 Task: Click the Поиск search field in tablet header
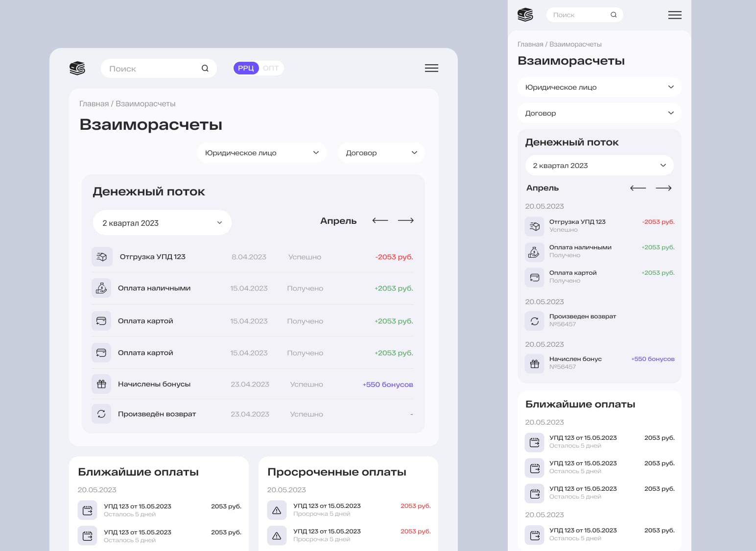pos(152,69)
